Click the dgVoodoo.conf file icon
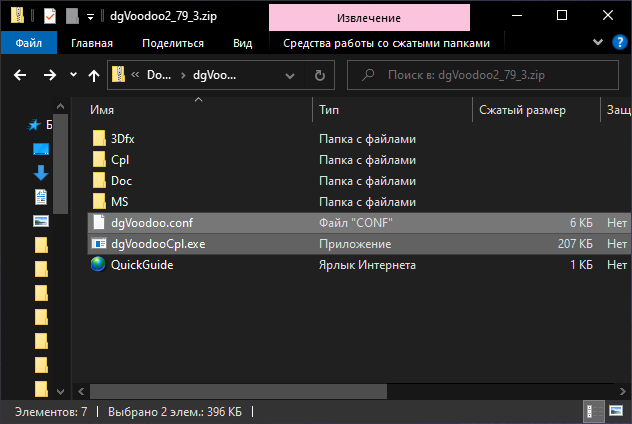 pos(98,223)
